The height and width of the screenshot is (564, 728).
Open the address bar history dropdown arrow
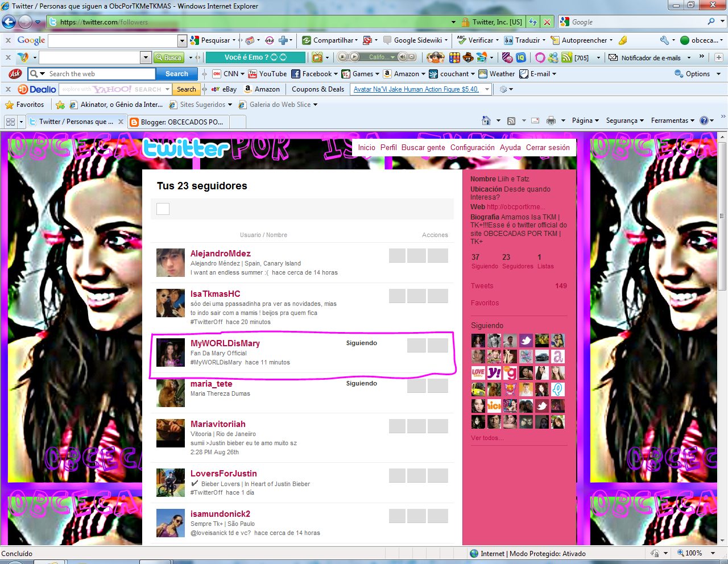tap(453, 22)
